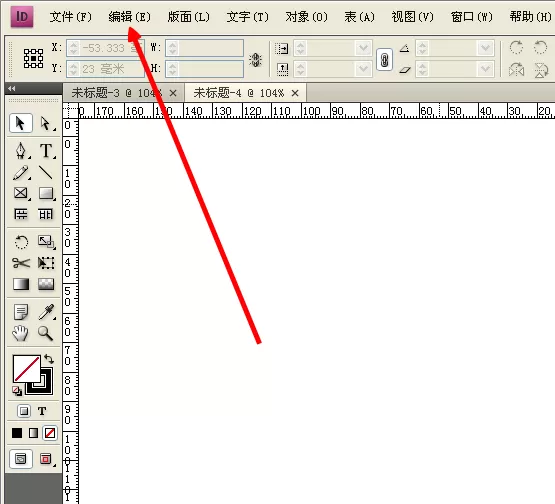This screenshot has height=504, width=555.
Task: Select the Eyedropper tool
Action: coord(46,312)
